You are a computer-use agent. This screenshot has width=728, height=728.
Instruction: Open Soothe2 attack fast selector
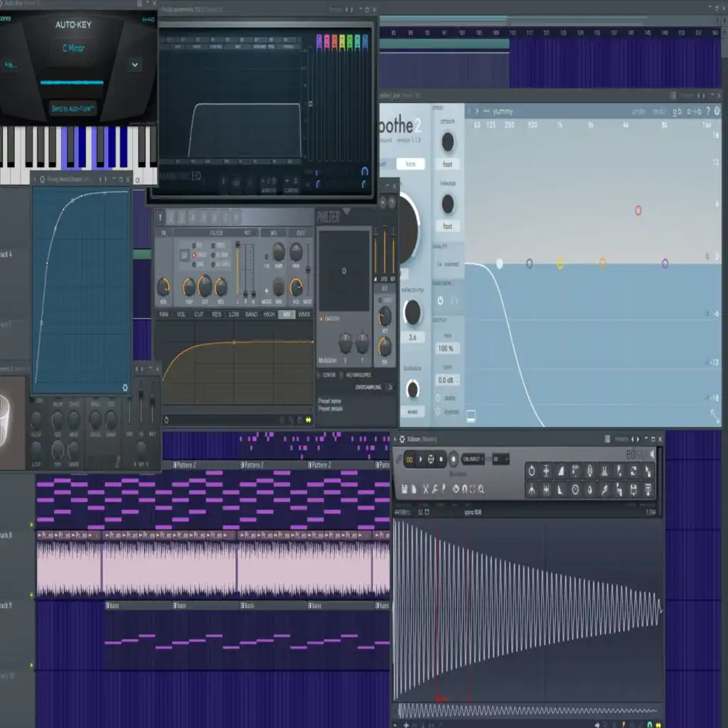tap(447, 164)
